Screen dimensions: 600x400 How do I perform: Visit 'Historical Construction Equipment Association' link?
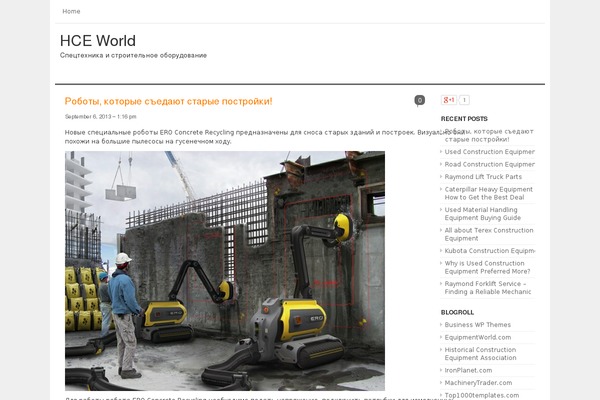tap(480, 354)
